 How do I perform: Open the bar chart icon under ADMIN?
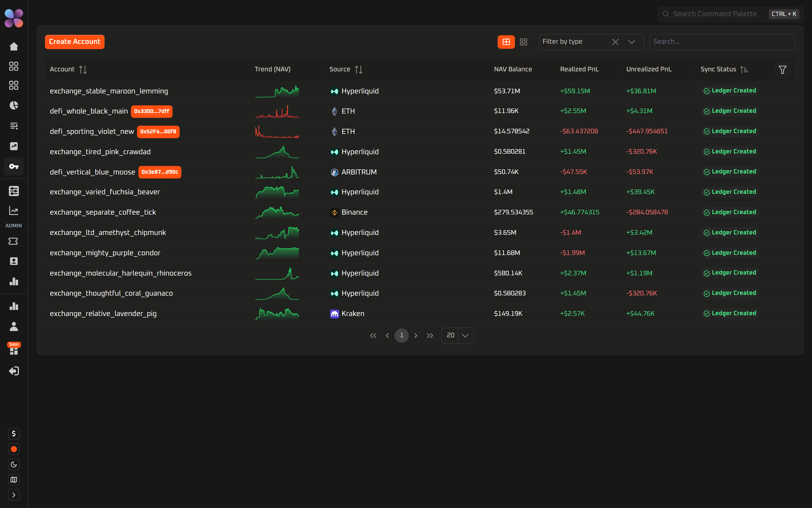click(14, 281)
